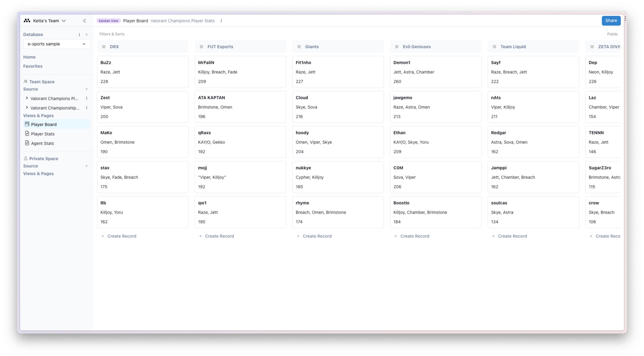Open Filters & Sorts
Screen dimensions: 644x356
point(112,34)
